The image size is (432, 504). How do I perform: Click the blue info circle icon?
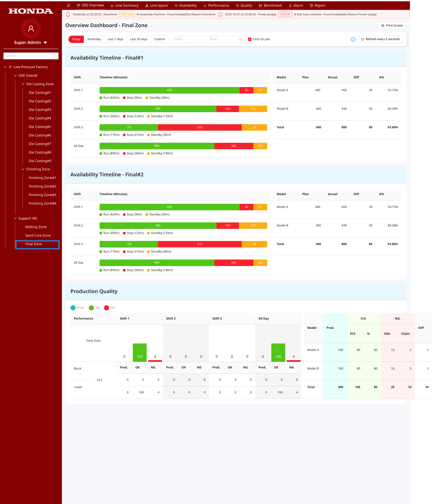coord(353,39)
